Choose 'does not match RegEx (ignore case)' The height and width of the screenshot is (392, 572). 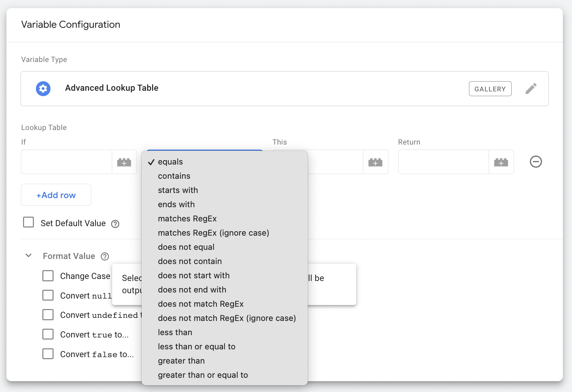click(225, 318)
